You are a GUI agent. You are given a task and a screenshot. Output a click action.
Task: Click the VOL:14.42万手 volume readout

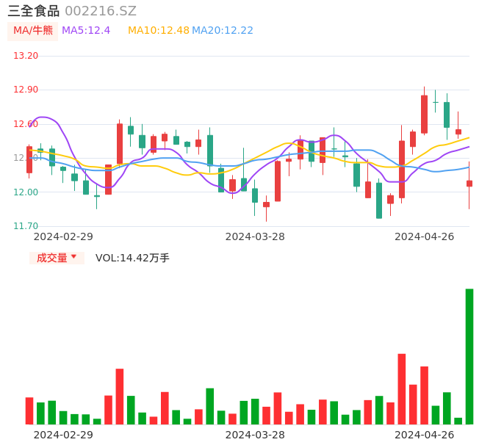tap(132, 258)
